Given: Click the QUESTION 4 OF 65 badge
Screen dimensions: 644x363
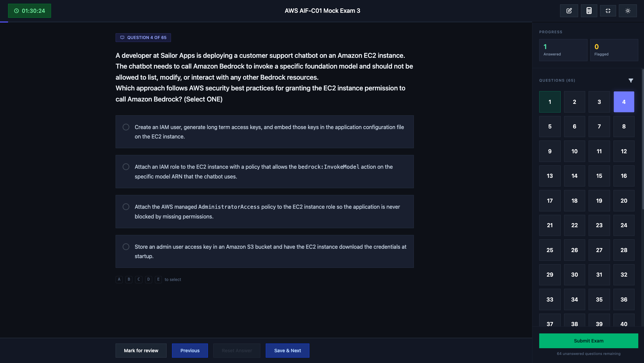Looking at the screenshot, I should 143,38.
